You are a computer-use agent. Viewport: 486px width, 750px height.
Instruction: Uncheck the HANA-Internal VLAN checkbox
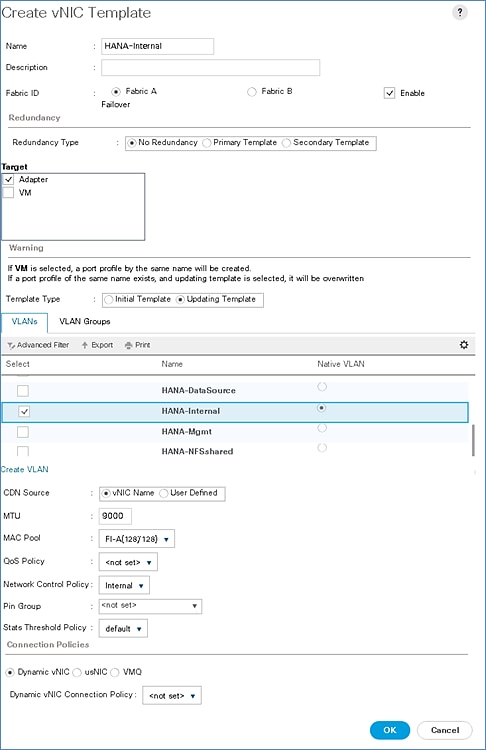coord(23,411)
